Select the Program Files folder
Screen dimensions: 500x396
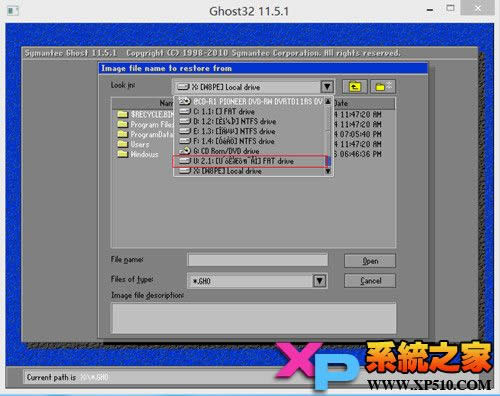[145, 124]
